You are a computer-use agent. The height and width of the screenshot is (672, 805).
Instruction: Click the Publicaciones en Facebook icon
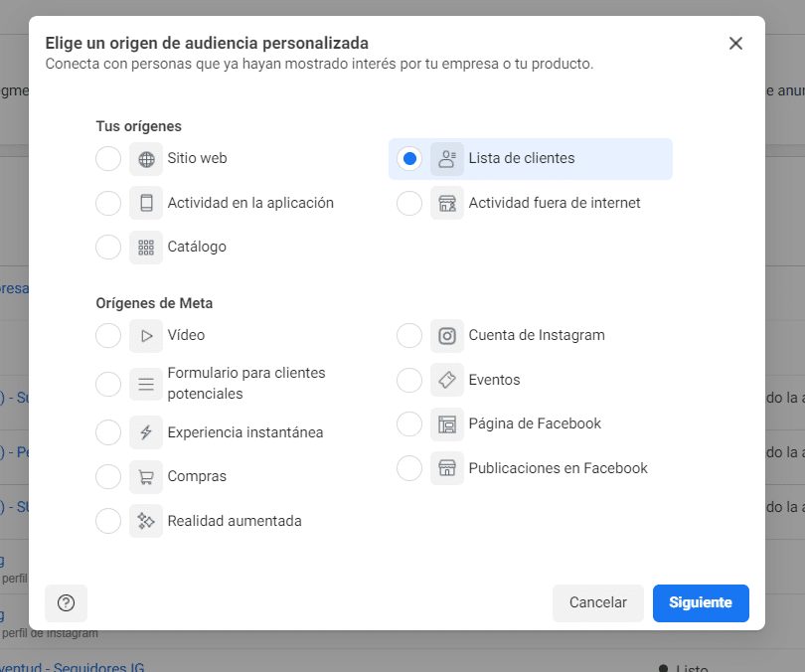point(446,467)
